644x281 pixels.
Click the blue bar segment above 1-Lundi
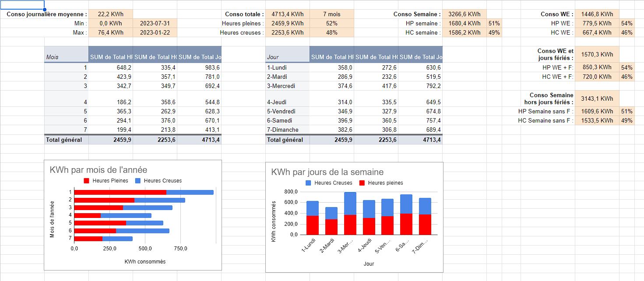coord(313,208)
